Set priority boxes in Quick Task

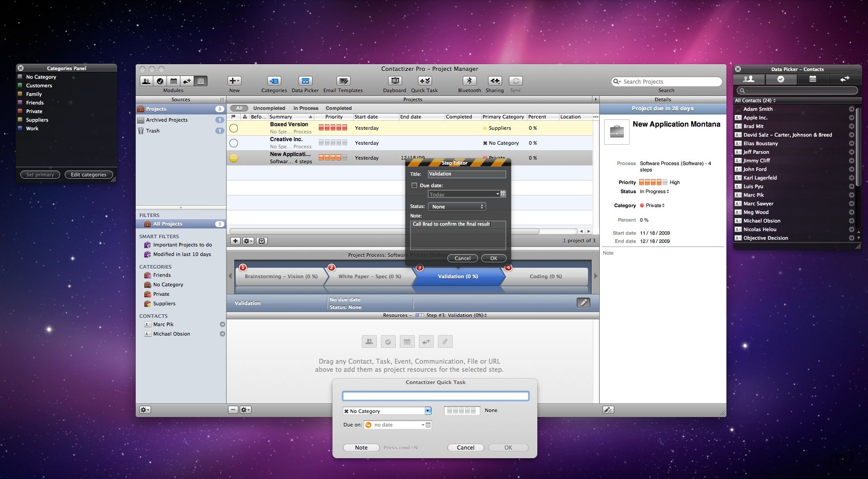point(462,411)
